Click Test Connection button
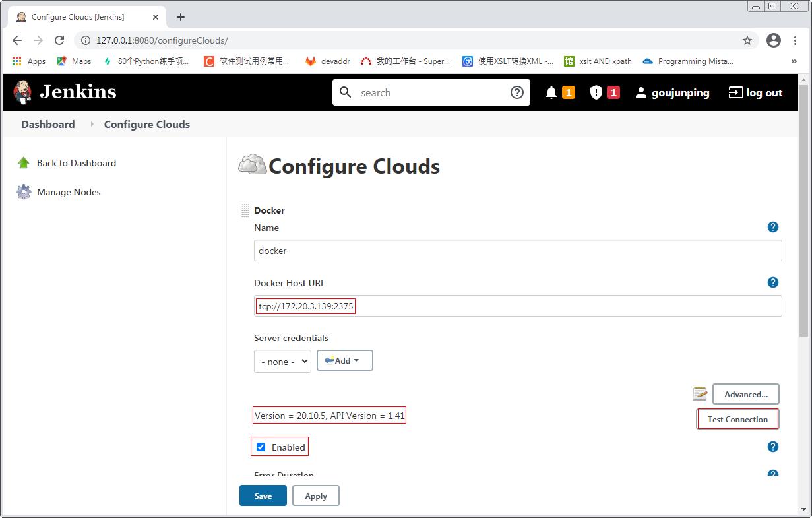This screenshot has width=812, height=518. click(737, 419)
